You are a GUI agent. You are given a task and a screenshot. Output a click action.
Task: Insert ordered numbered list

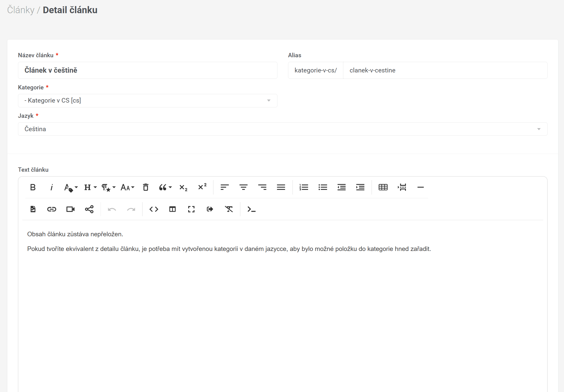[x=304, y=187]
